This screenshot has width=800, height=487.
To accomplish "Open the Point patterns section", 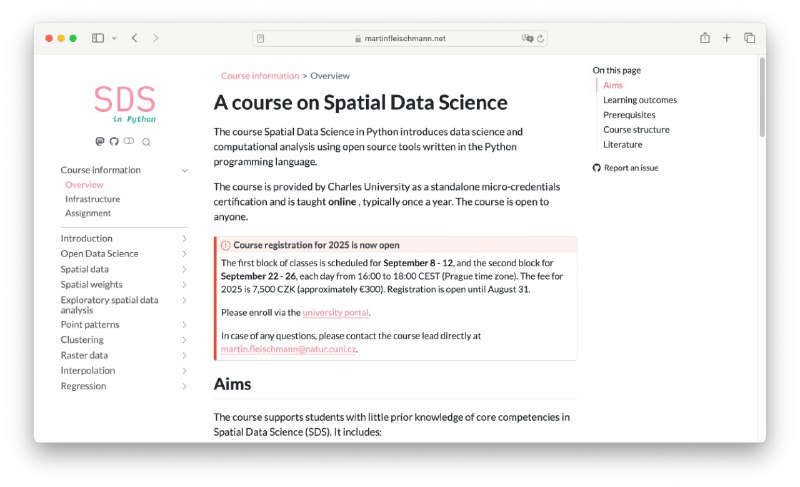I will 90,324.
